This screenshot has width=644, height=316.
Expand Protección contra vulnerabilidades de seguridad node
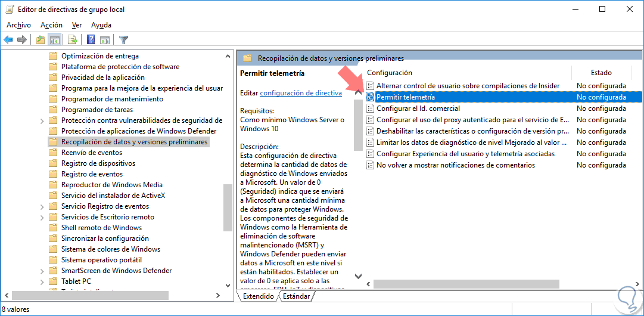coord(42,121)
